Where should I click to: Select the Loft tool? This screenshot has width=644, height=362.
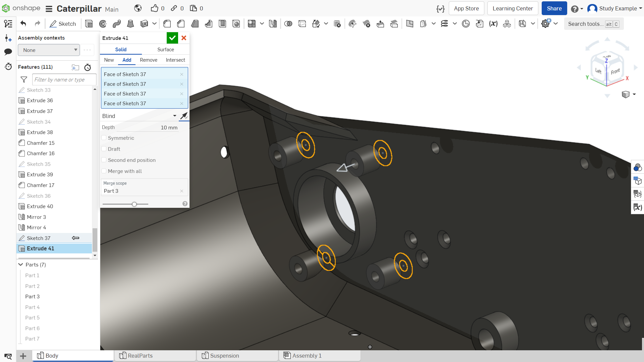tap(130, 24)
